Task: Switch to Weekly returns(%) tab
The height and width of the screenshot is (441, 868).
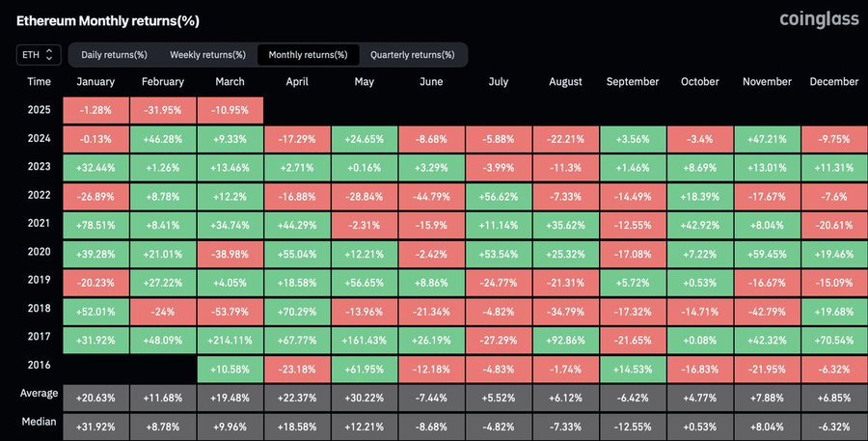Action: [x=207, y=55]
